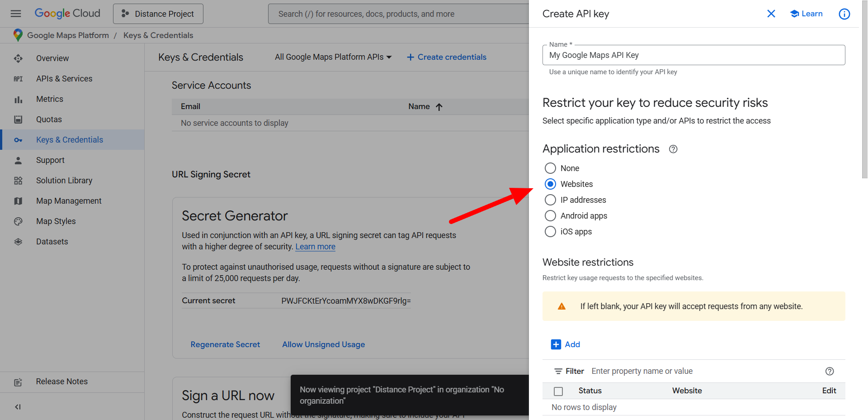Screen dimensions: 868x420
Task: Click the API key Name input field
Action: 693,55
